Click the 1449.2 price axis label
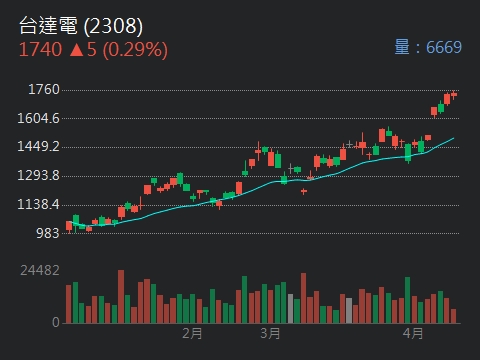 [x=38, y=147]
